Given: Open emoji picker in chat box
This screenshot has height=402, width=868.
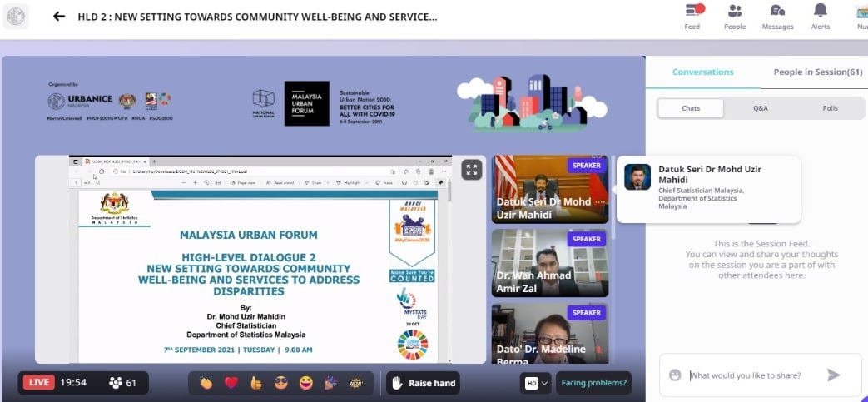Looking at the screenshot, I should (x=675, y=375).
